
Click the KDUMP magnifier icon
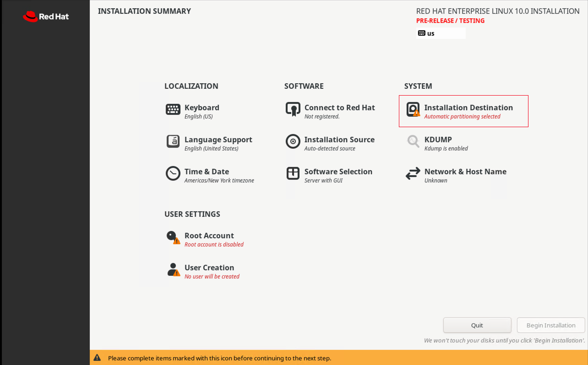click(413, 142)
